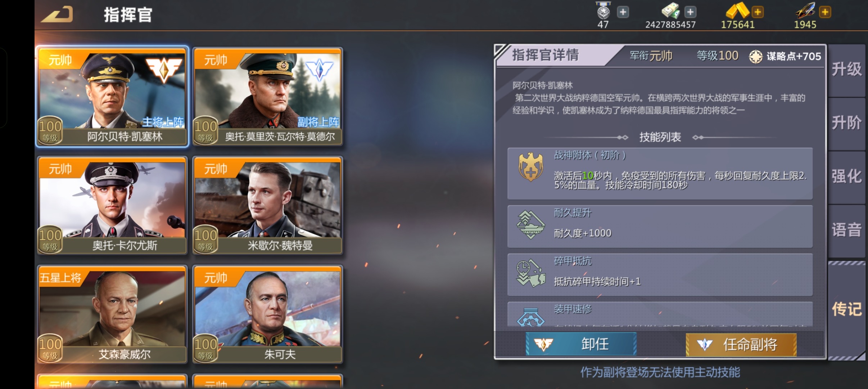The width and height of the screenshot is (868, 389).
Task: Add cash using the plus icon
Action: click(690, 12)
